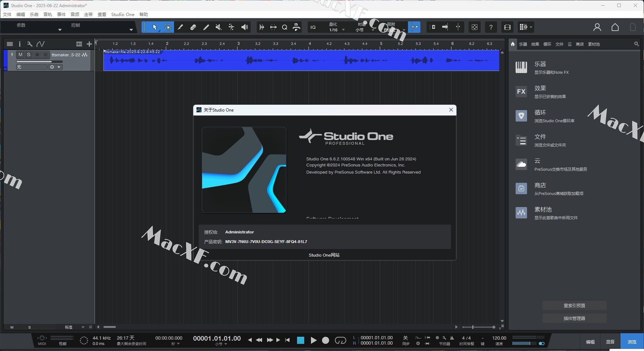
Task: Open Instruments from the piano icon
Action: pos(521,67)
